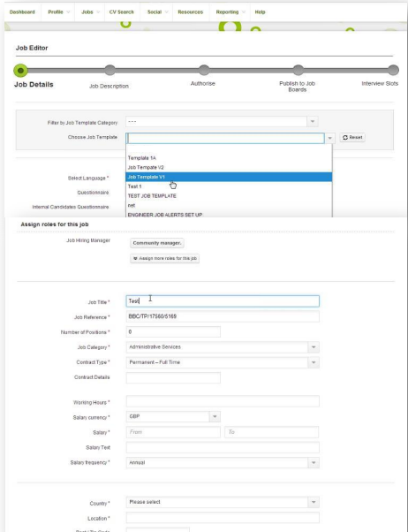Viewport: 408px width, 532px height.
Task: Open the Job Category dropdown
Action: click(x=223, y=347)
